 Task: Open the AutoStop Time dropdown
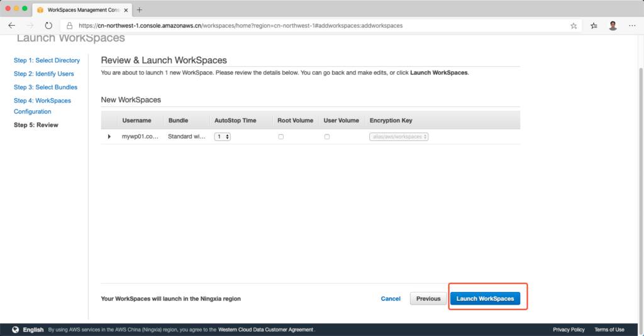pyautogui.click(x=223, y=137)
